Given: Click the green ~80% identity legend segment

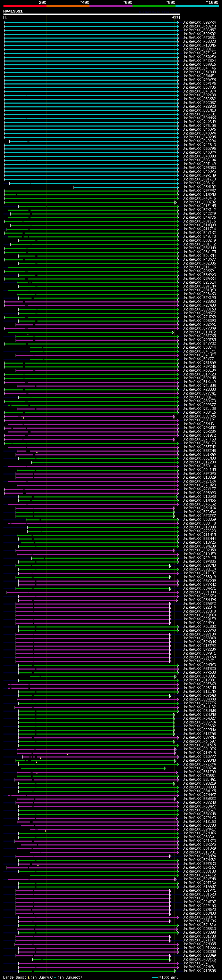Looking at the screenshot, I should (x=154, y=6).
